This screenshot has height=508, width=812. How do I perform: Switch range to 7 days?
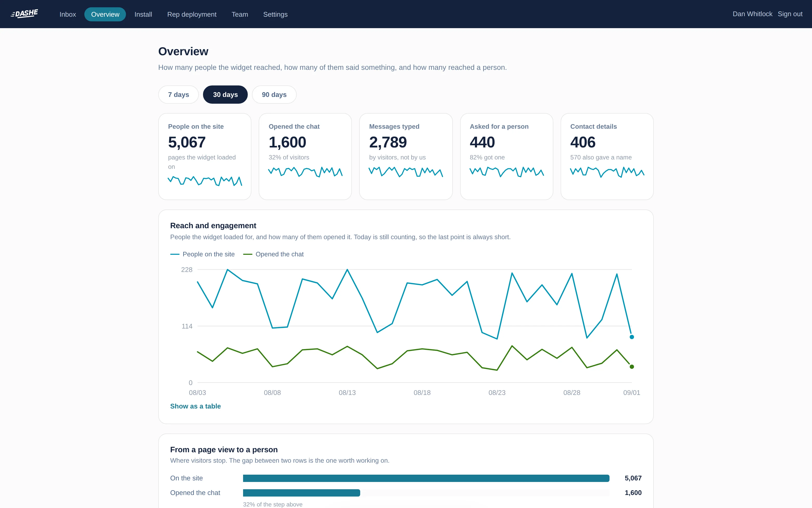point(179,94)
